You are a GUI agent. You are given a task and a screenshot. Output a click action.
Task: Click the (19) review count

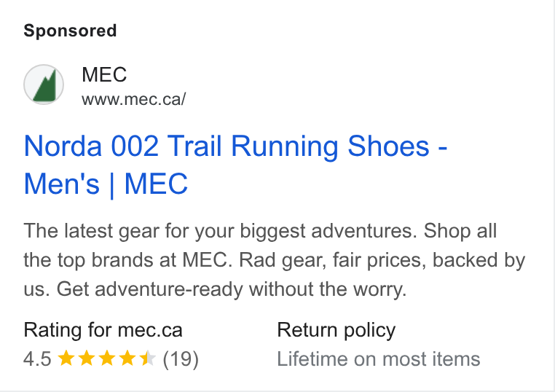tap(181, 359)
